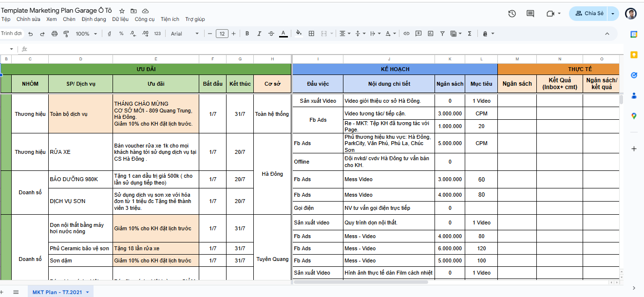Open the comments panel icon
This screenshot has width=644, height=297.
coord(530,14)
